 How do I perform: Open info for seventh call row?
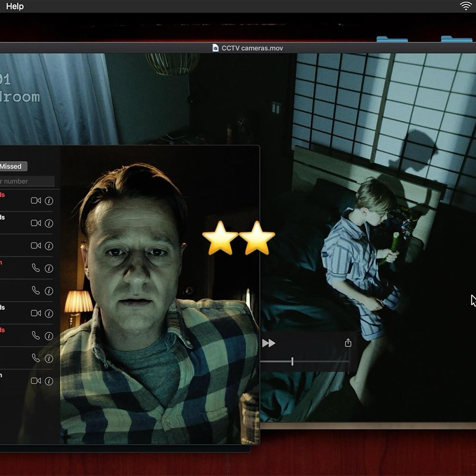pyautogui.click(x=49, y=336)
